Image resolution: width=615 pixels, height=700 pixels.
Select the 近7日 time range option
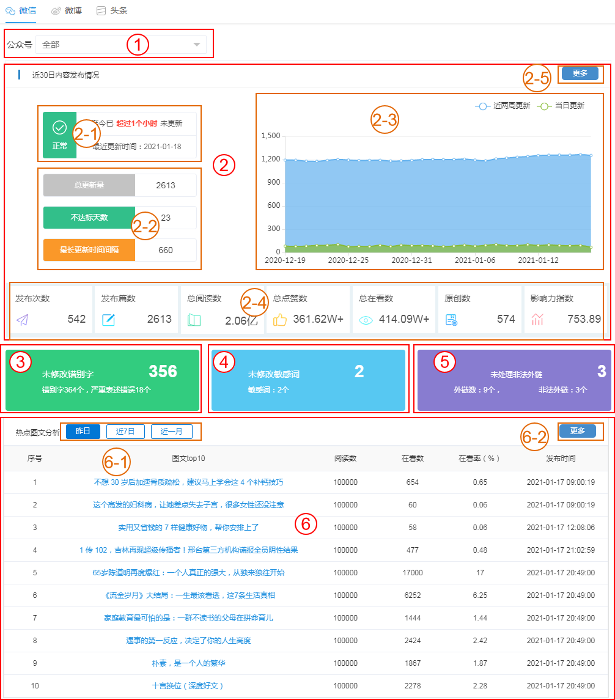(x=125, y=432)
